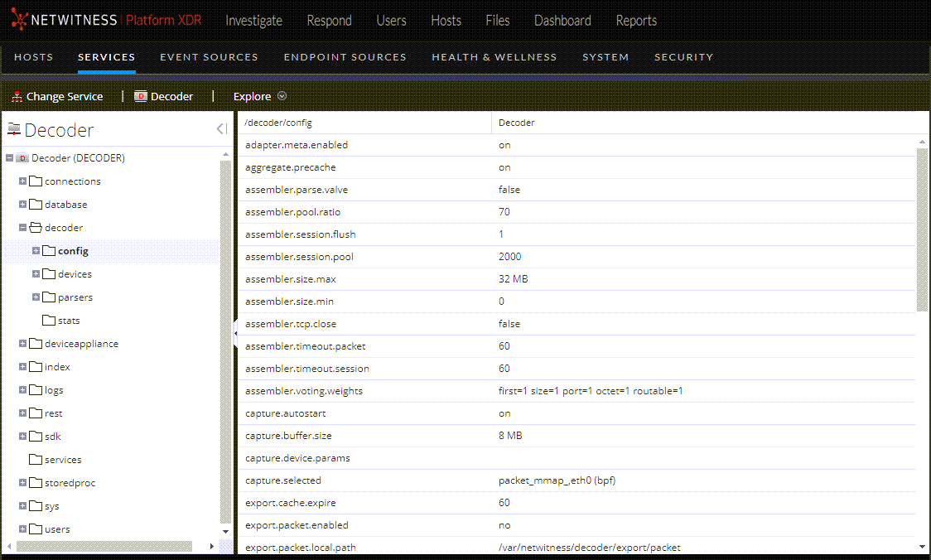
Task: Click the folder icon beside the stats node
Action: (x=47, y=320)
